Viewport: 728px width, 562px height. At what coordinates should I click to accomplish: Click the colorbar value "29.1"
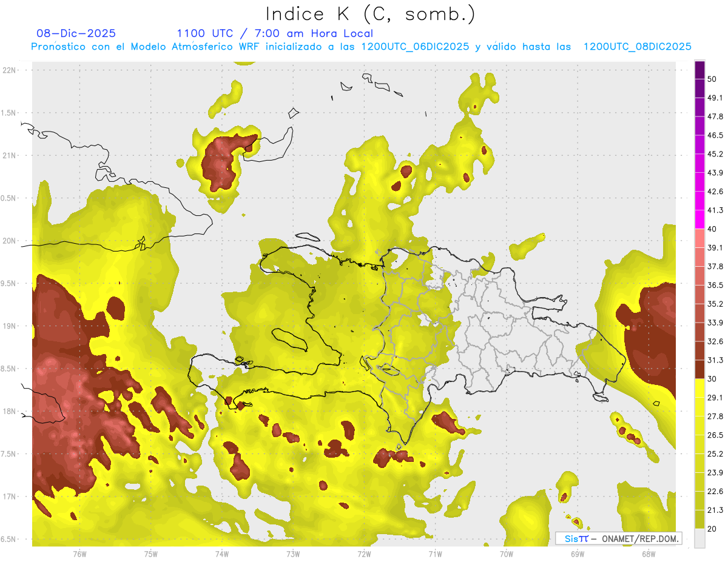[715, 398]
